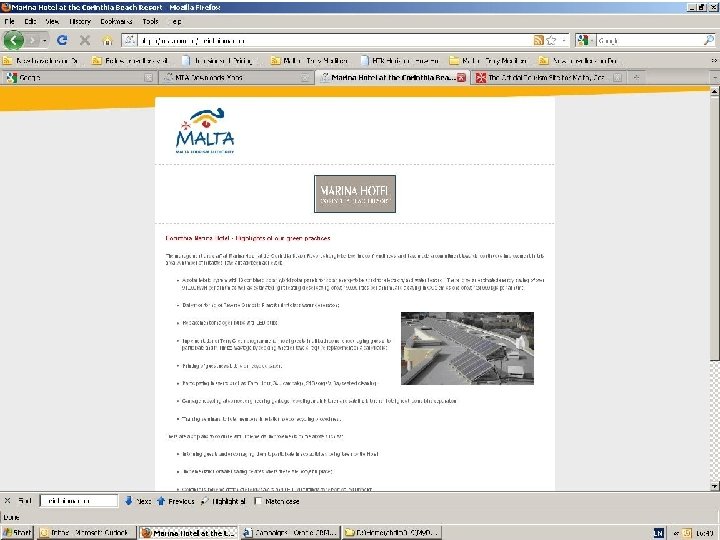The width and height of the screenshot is (720, 540).
Task: Click the Stop loading X button
Action: coord(84,40)
